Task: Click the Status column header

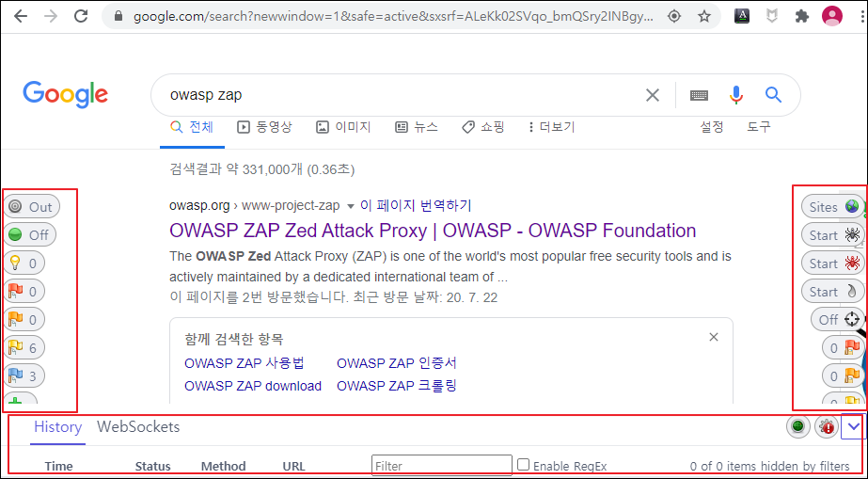Action: (x=152, y=466)
